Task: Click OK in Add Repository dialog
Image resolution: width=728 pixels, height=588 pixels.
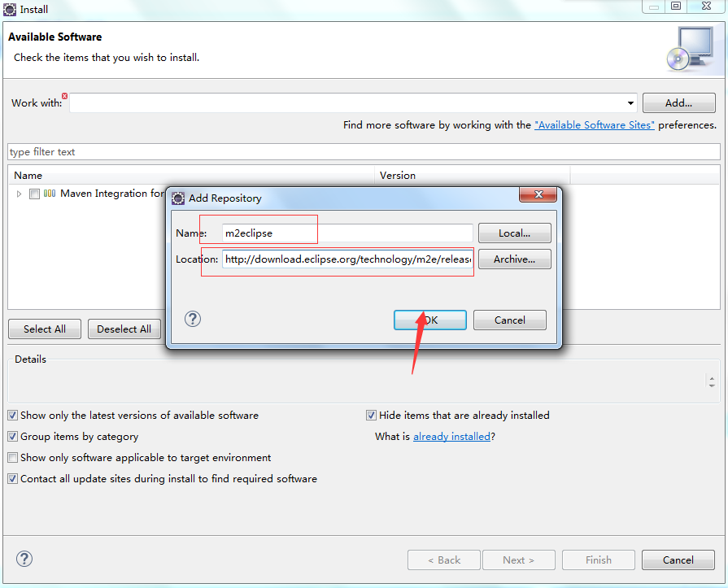Action: pyautogui.click(x=430, y=320)
